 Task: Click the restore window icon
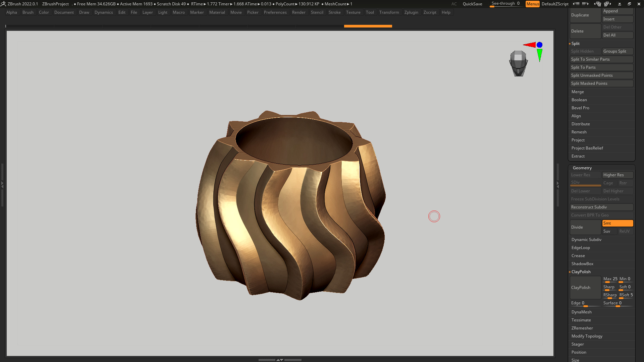[629, 4]
